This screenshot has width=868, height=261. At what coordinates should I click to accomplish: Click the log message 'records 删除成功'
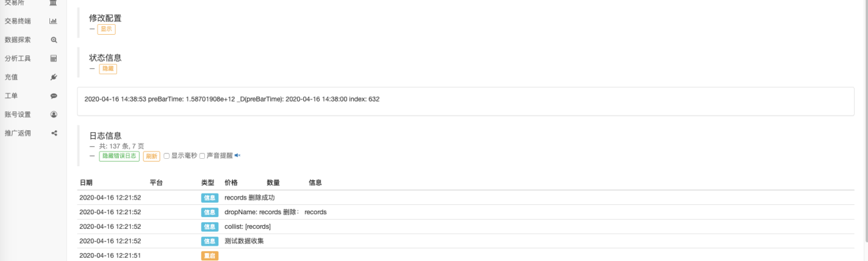(x=250, y=198)
